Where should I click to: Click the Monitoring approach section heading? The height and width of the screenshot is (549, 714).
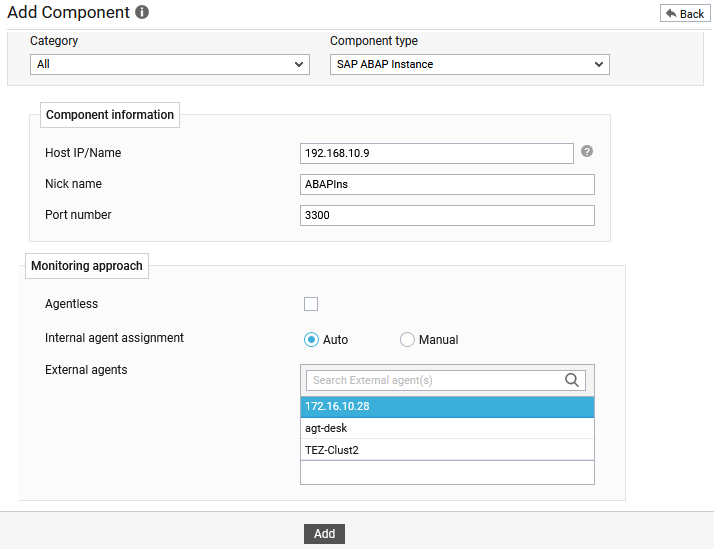87,266
